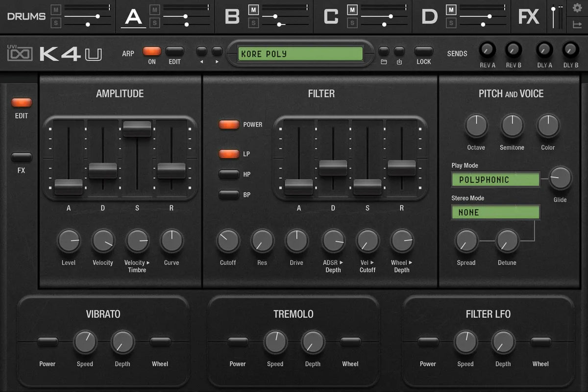Image resolution: width=588 pixels, height=392 pixels.
Task: Open the preset browser folder button
Action: click(x=384, y=51)
